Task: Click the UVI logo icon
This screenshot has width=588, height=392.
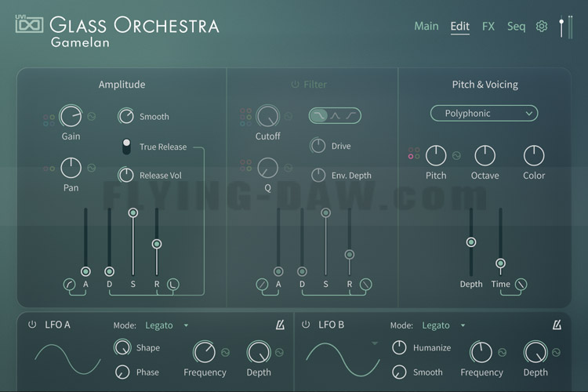Action: tap(29, 24)
